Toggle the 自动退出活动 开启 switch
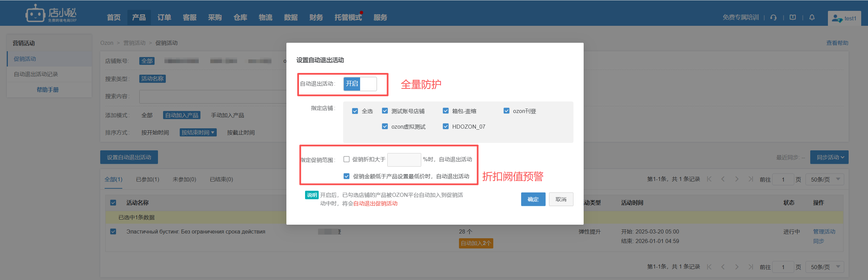 (360, 84)
